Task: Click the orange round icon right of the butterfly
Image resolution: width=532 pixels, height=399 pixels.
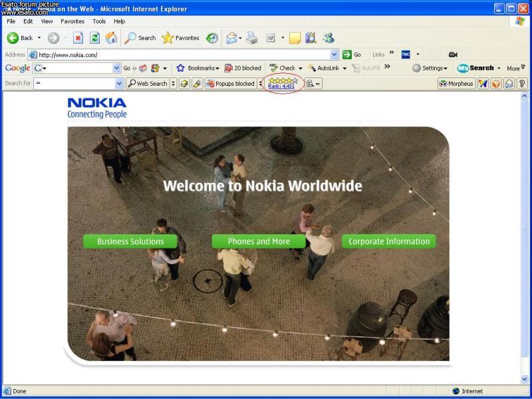Action: pos(496,84)
